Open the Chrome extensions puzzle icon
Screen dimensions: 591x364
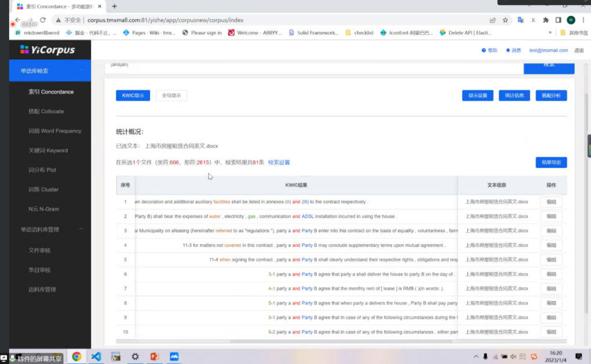point(546,20)
